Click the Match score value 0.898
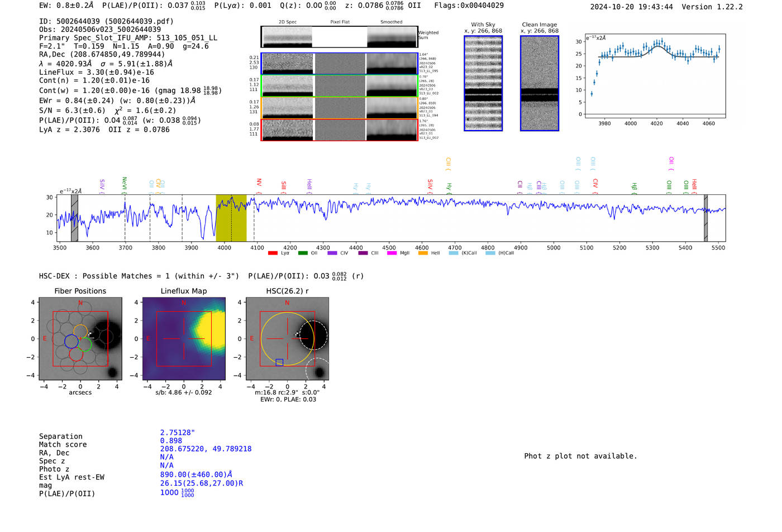 [x=171, y=440]
